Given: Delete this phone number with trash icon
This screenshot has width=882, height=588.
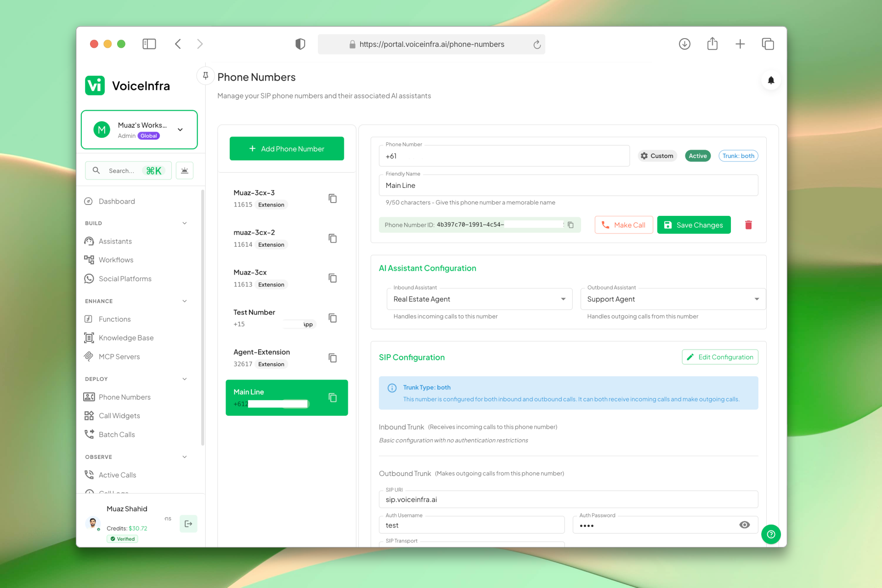Looking at the screenshot, I should (x=748, y=225).
